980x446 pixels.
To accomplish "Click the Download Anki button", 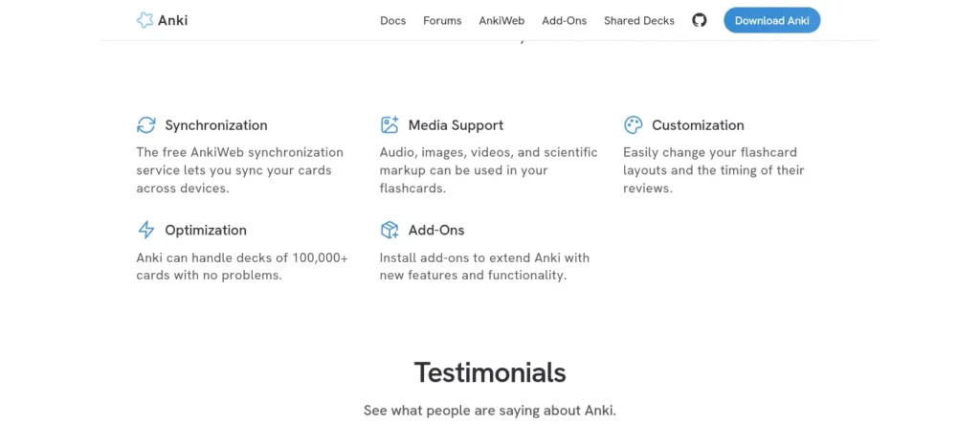I will pos(772,20).
